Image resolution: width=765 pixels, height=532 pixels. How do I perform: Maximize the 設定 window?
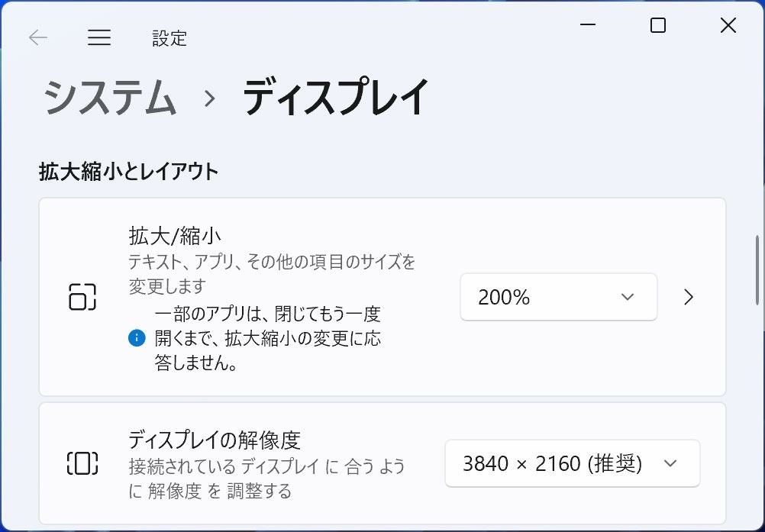pos(657,25)
